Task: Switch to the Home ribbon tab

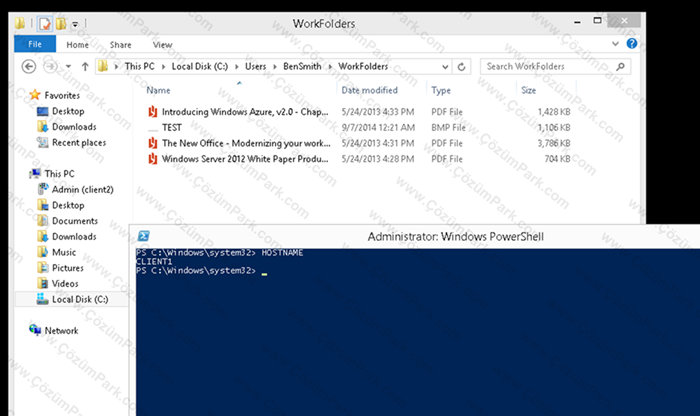Action: 77,45
